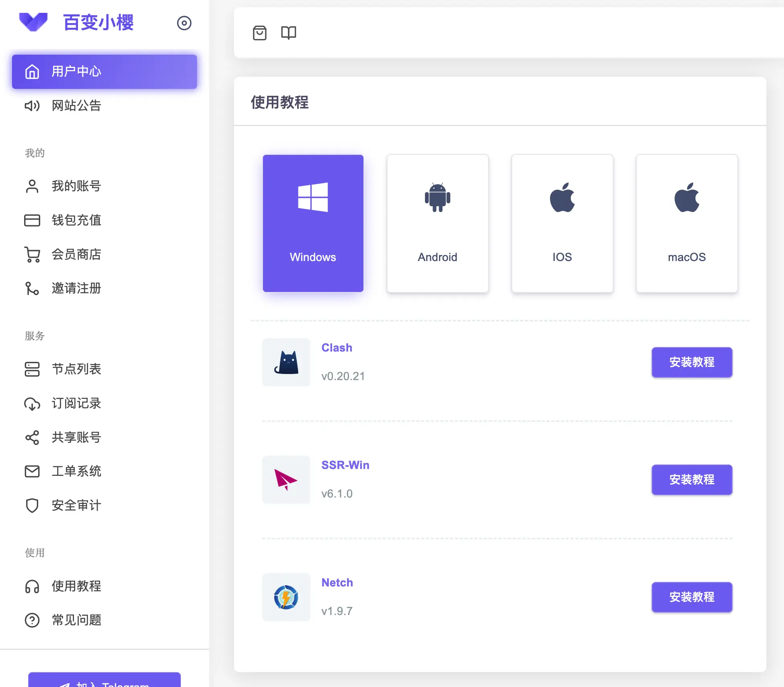This screenshot has width=784, height=687.
Task: Click the Clash cat icon
Action: [x=286, y=362]
